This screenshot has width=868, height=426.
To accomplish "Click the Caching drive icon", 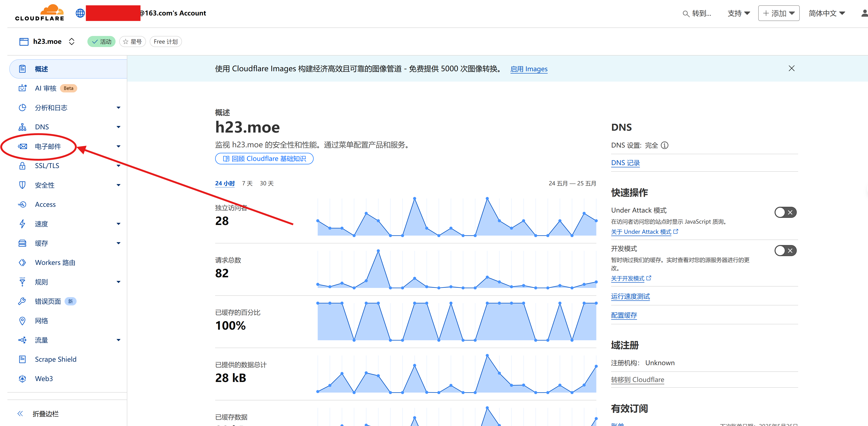I will point(23,243).
